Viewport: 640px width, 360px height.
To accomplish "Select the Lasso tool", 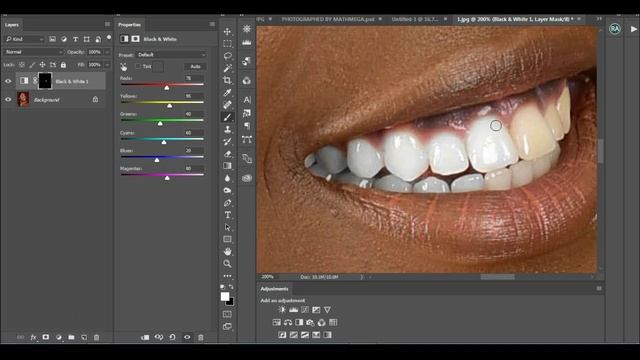I will point(227,56).
